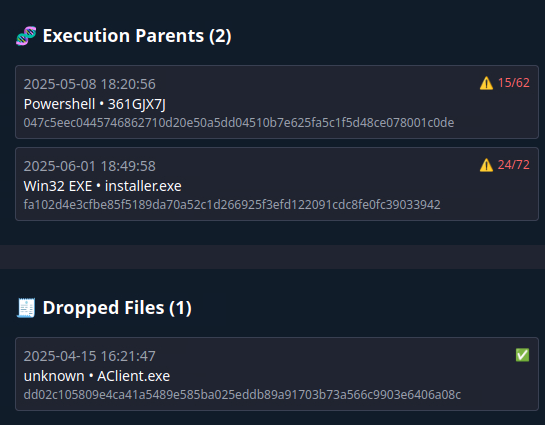
Task: Click the hash starting with dd02c105
Action: click(242, 395)
